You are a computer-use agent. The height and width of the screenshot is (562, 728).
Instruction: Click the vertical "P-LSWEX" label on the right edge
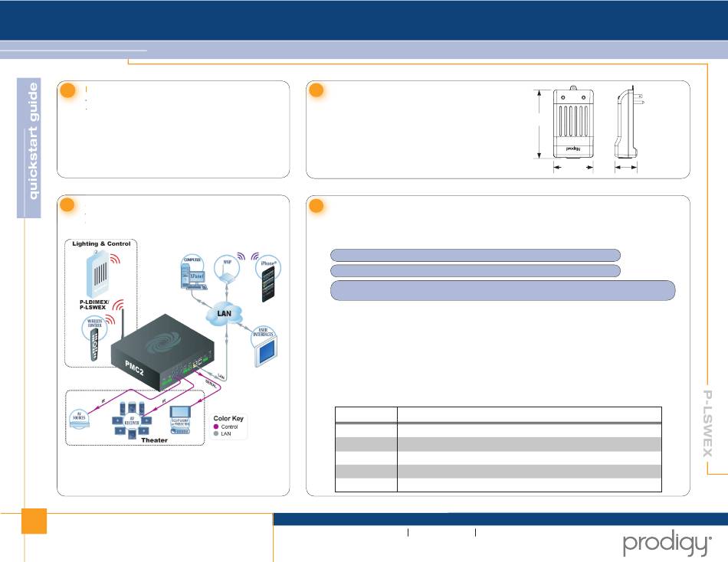(707, 423)
